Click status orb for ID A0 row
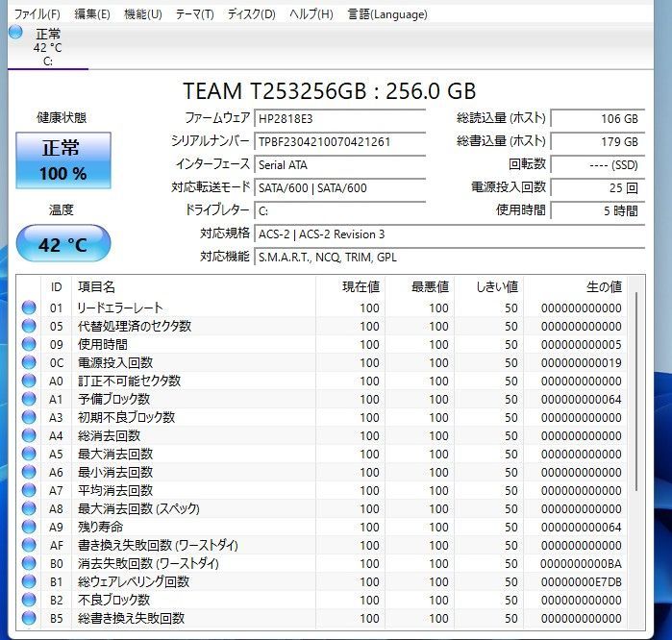The image size is (672, 640). 29,381
